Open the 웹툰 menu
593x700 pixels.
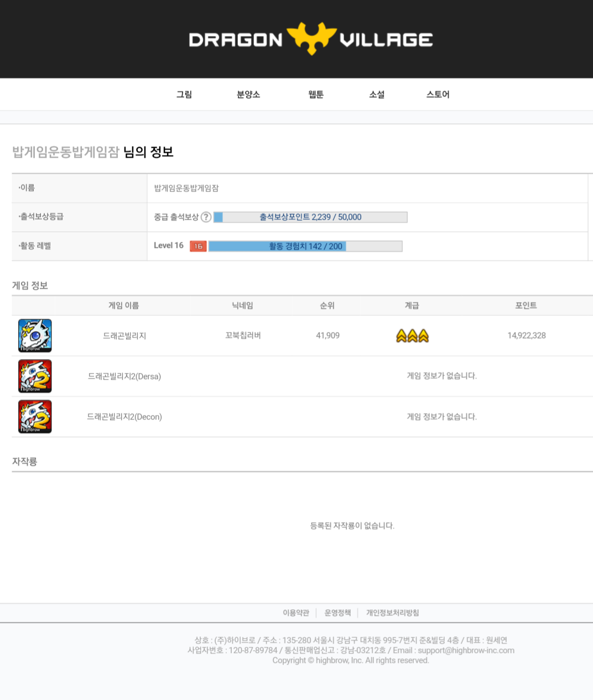pyautogui.click(x=316, y=95)
